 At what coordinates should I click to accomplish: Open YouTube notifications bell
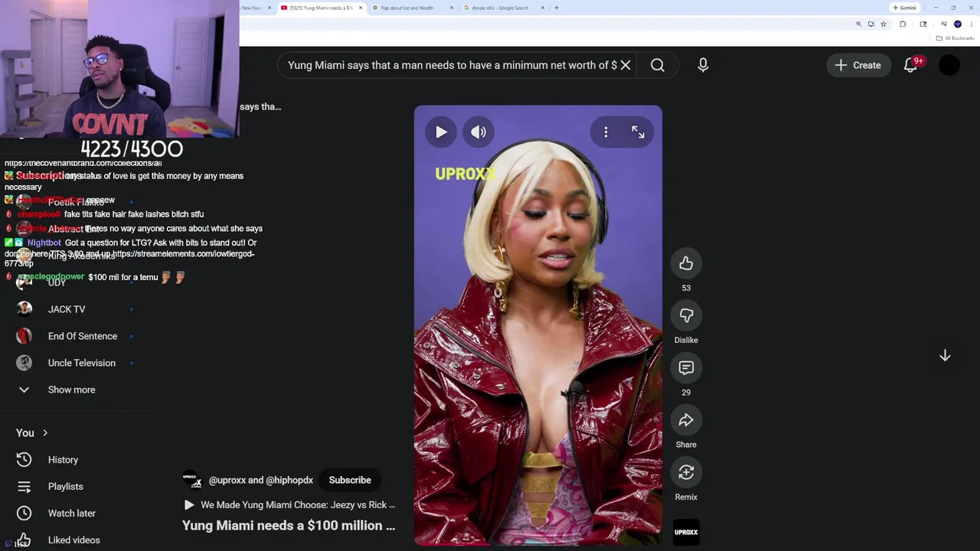(x=910, y=65)
